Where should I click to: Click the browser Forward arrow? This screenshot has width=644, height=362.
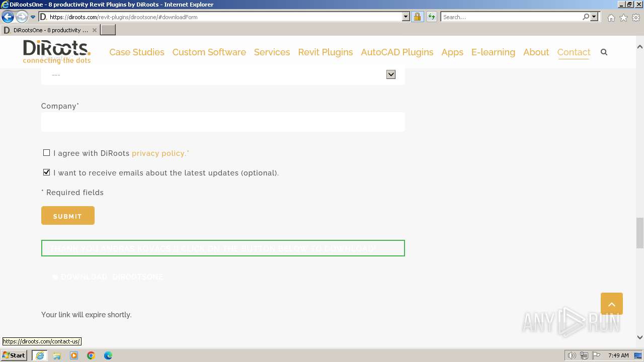click(x=21, y=17)
